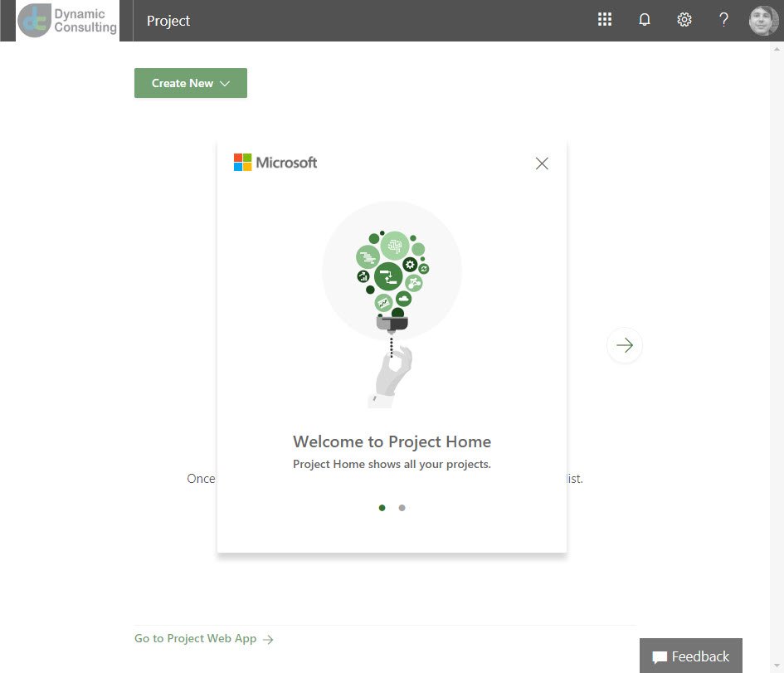Toggle the account menu via profile picture

762,20
